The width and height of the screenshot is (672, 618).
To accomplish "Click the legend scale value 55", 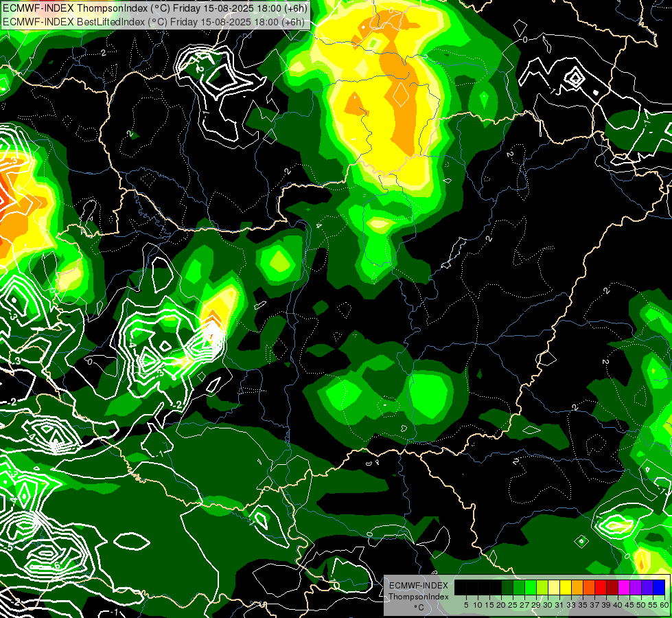I will point(653,605).
